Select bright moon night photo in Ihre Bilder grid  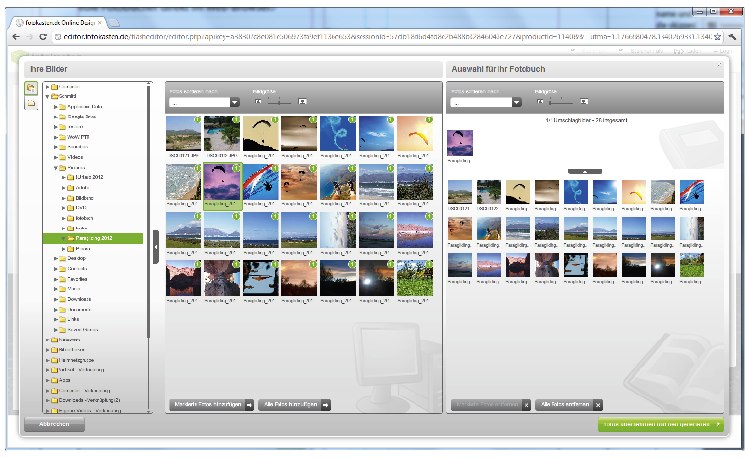[376, 278]
